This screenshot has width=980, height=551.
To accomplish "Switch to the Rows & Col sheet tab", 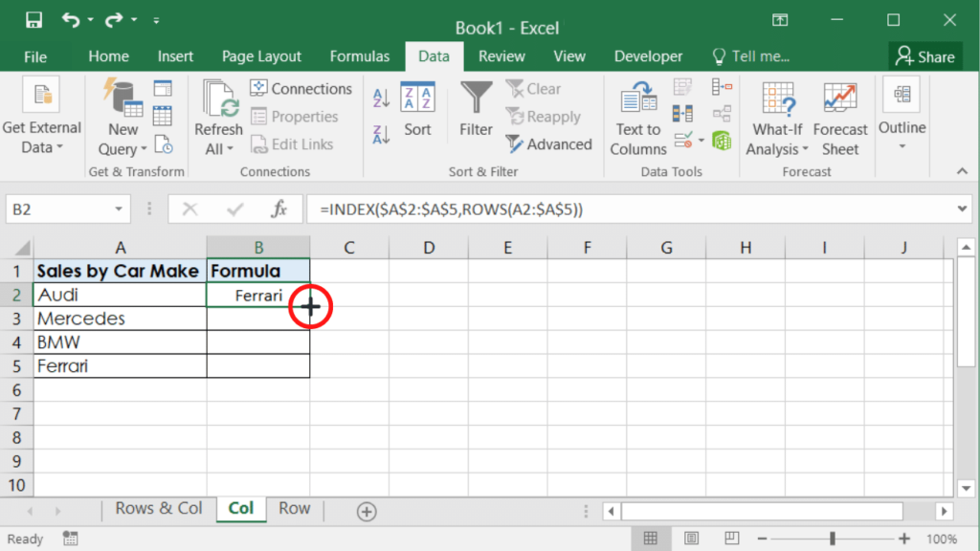I will pyautogui.click(x=158, y=509).
